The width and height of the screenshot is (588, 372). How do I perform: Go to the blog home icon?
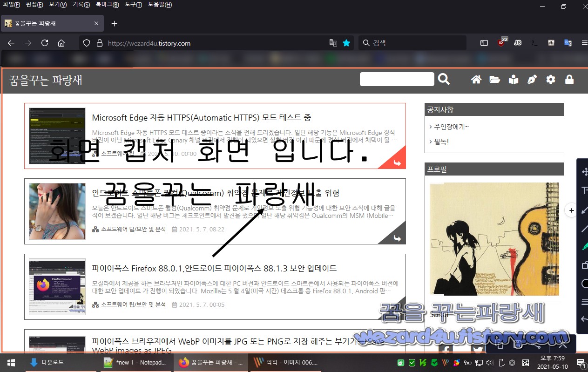point(476,80)
